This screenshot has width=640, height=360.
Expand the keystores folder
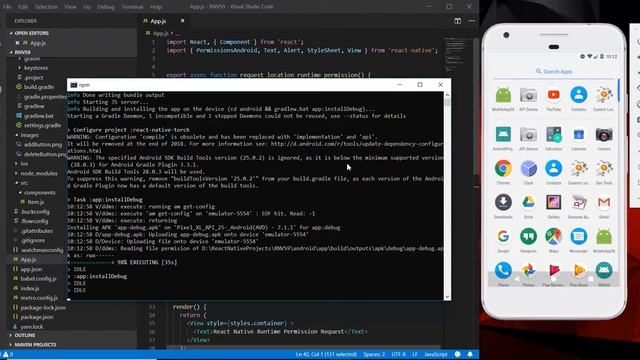[36, 68]
